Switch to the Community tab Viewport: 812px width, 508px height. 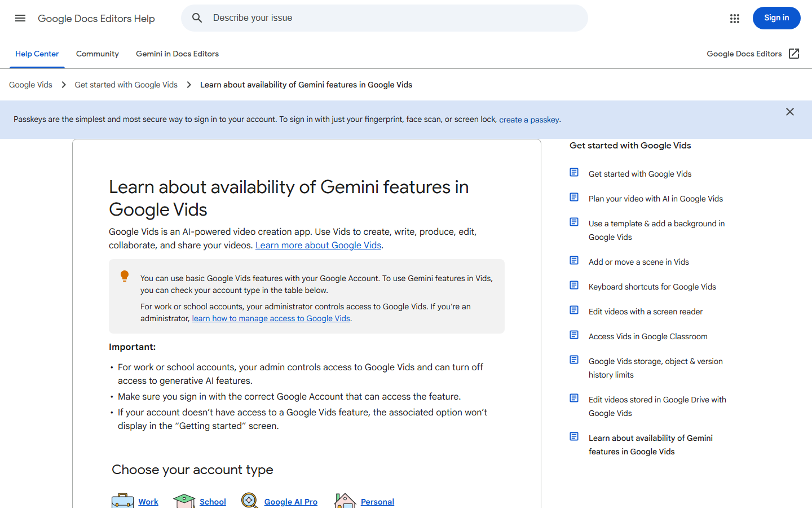coord(98,54)
